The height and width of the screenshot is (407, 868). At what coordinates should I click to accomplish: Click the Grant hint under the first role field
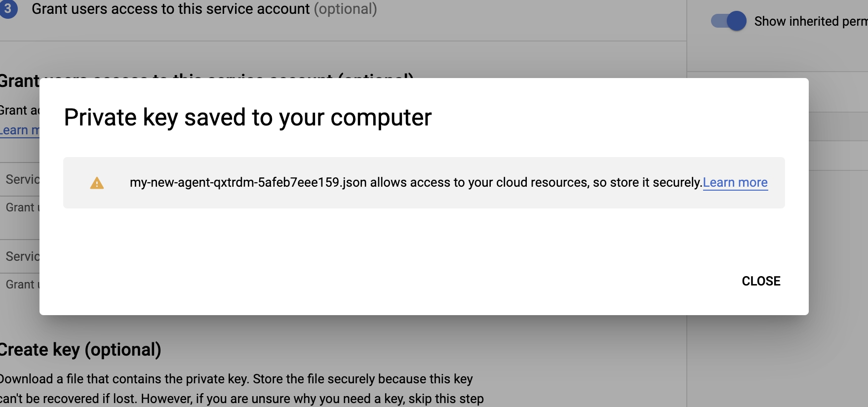22,207
